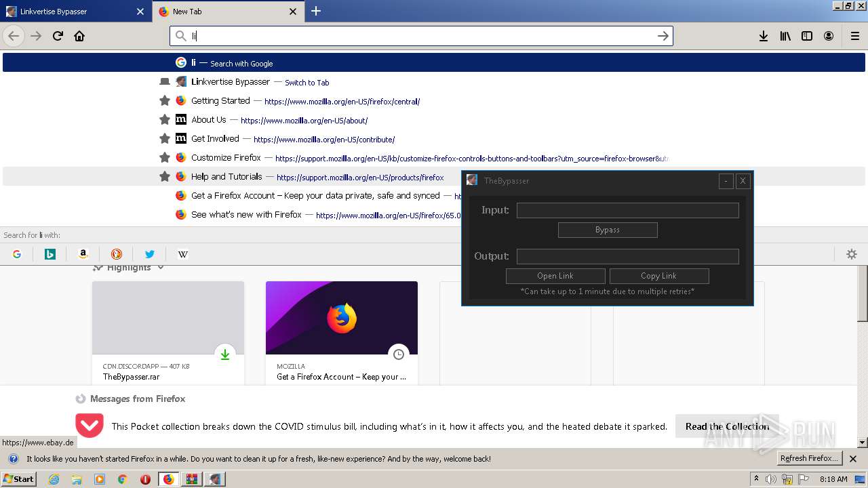
Task: Click the Pocket icon in Messages section
Action: click(90, 426)
